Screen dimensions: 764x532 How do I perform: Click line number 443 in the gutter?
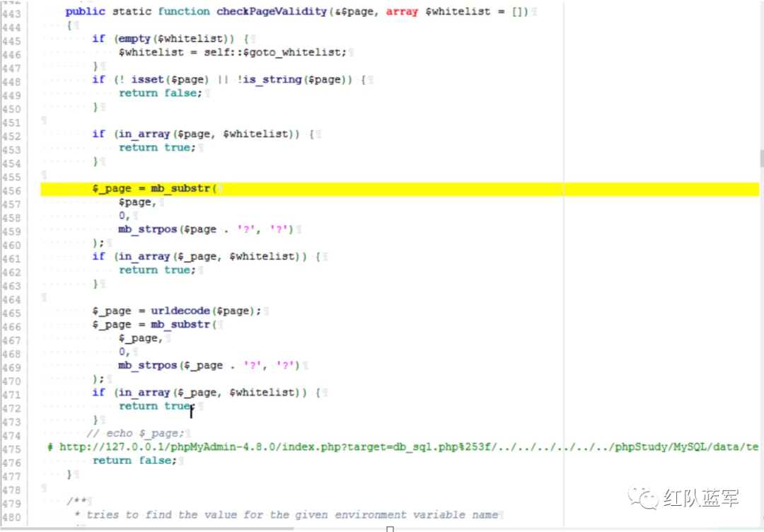[x=11, y=13]
